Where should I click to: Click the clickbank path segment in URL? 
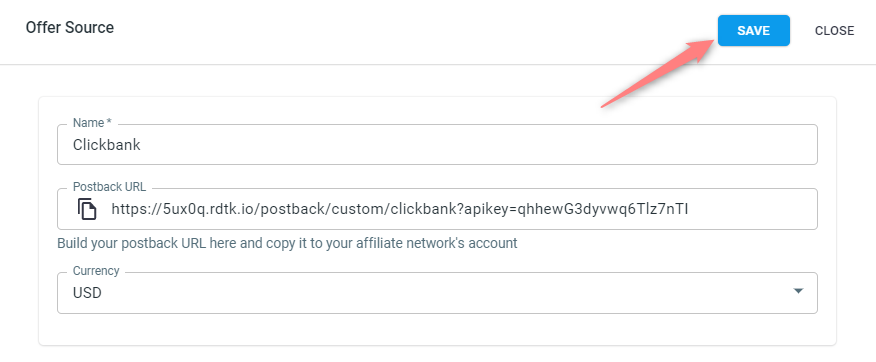tap(425, 209)
